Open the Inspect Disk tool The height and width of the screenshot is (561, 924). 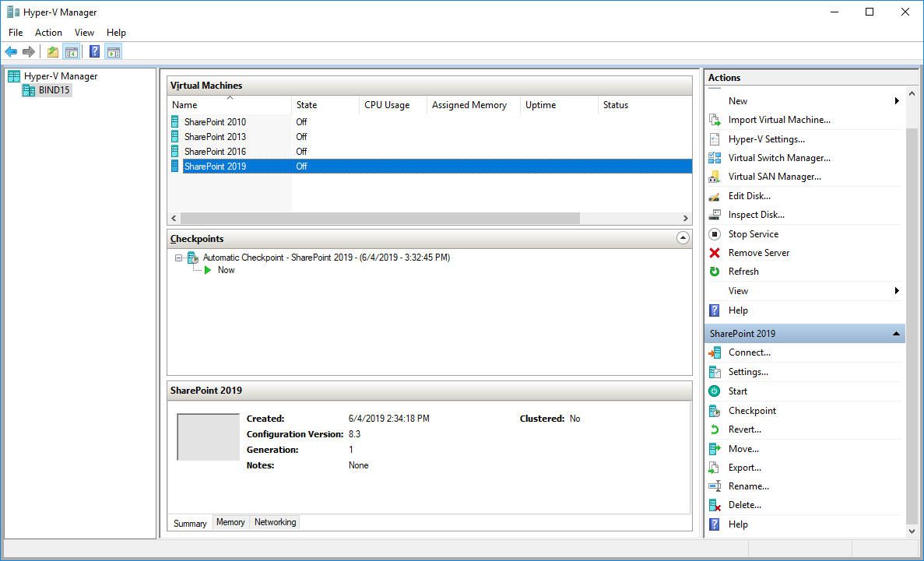755,214
